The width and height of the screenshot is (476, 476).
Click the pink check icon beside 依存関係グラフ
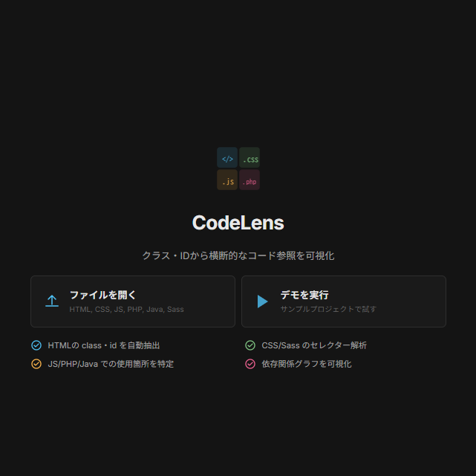pyautogui.click(x=250, y=364)
